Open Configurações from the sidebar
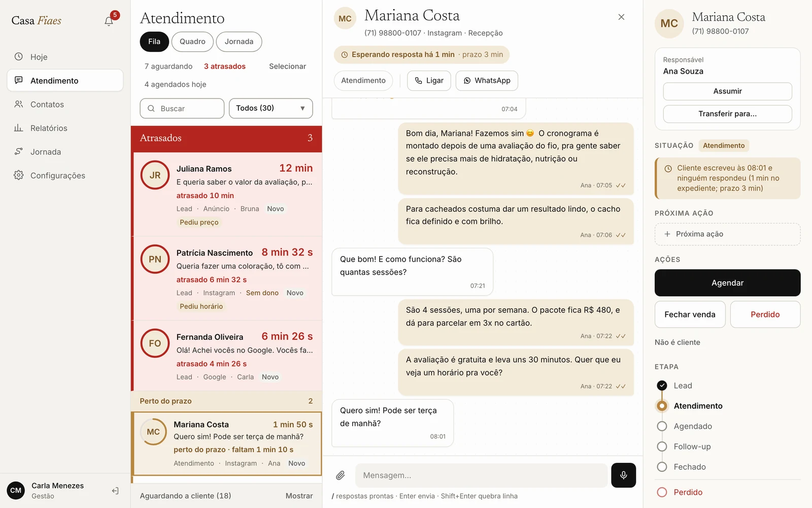 tap(65, 175)
